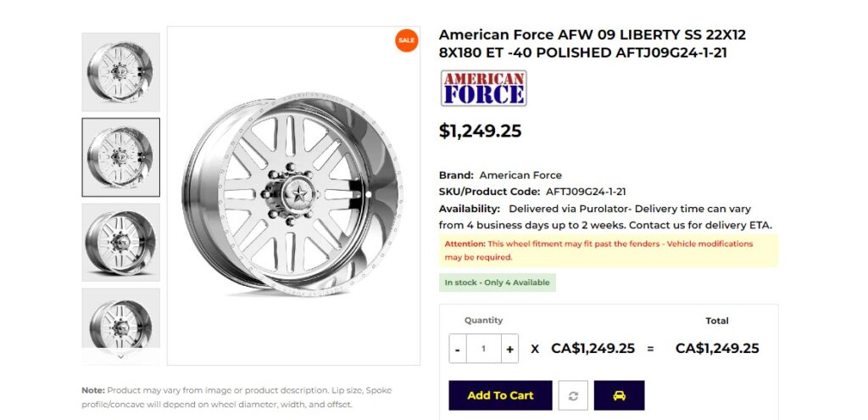Click the CA$1,249.25 total amount

(717, 349)
